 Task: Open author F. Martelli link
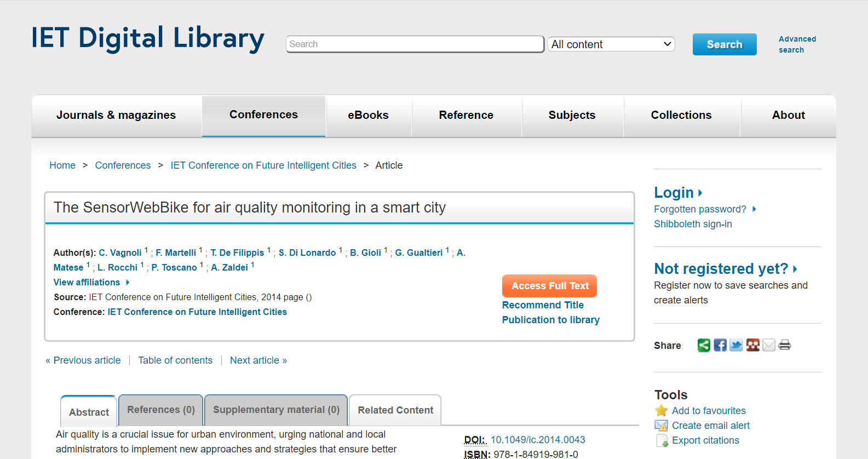[176, 253]
